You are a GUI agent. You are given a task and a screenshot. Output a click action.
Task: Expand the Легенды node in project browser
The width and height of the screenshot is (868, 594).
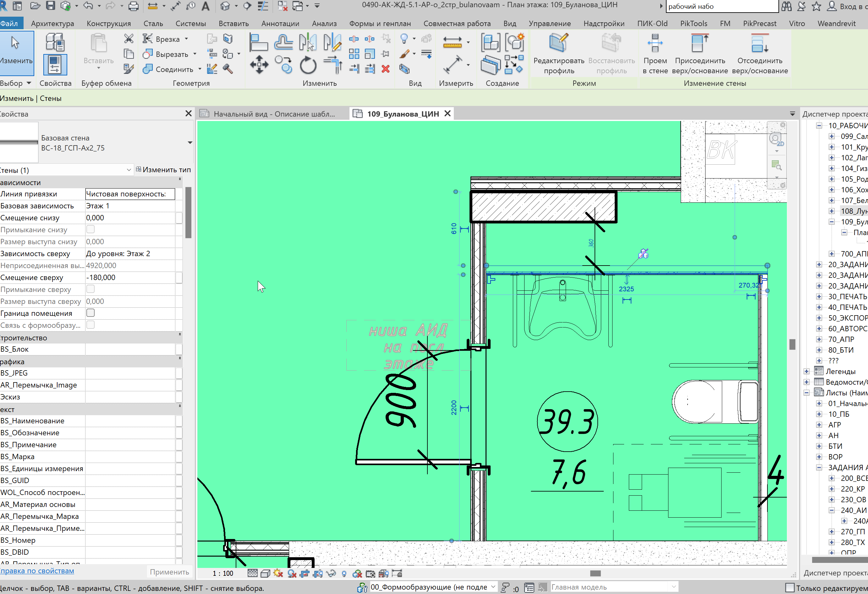pyautogui.click(x=806, y=371)
